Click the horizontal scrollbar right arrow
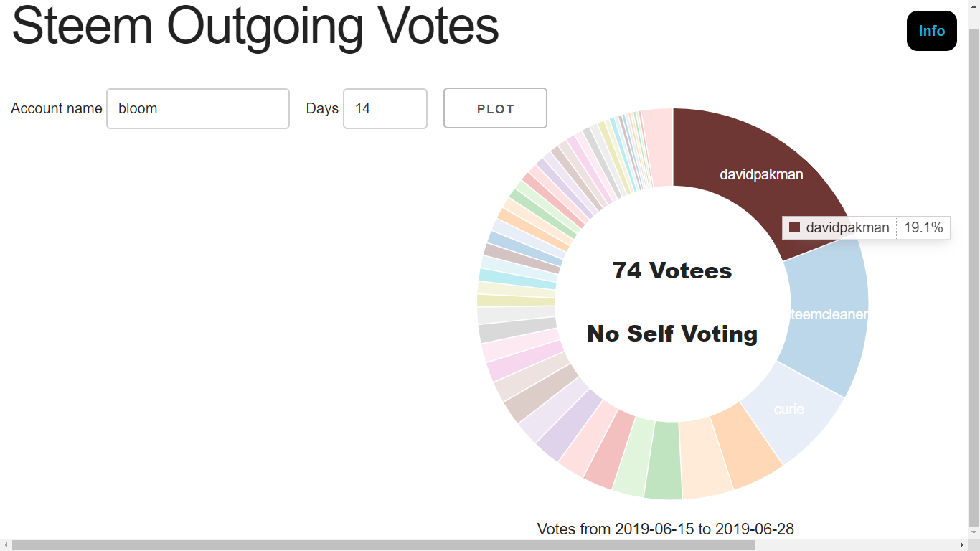Screen dimensions: 980x551 (x=962, y=545)
